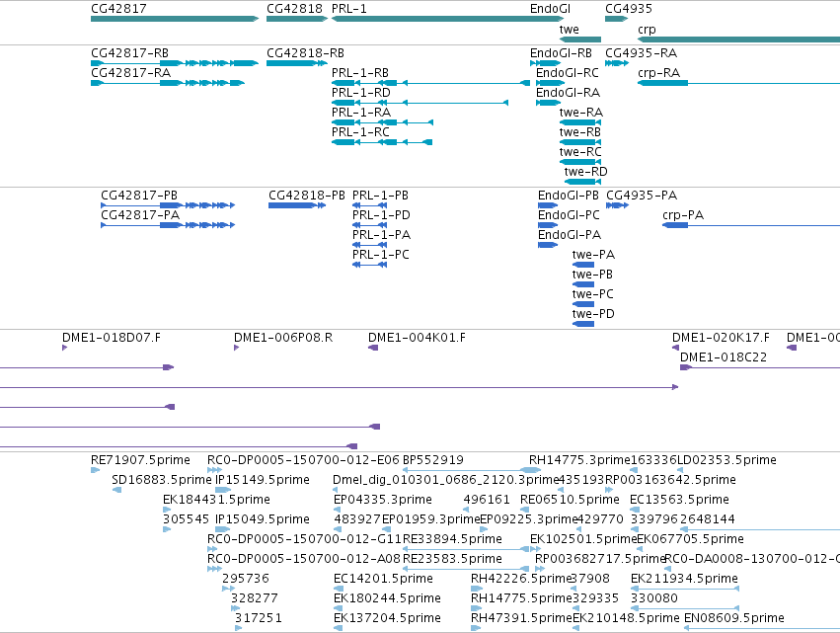Select the RE33894.5prime EST label
Viewport: 840px width, 633px height.
click(452, 538)
